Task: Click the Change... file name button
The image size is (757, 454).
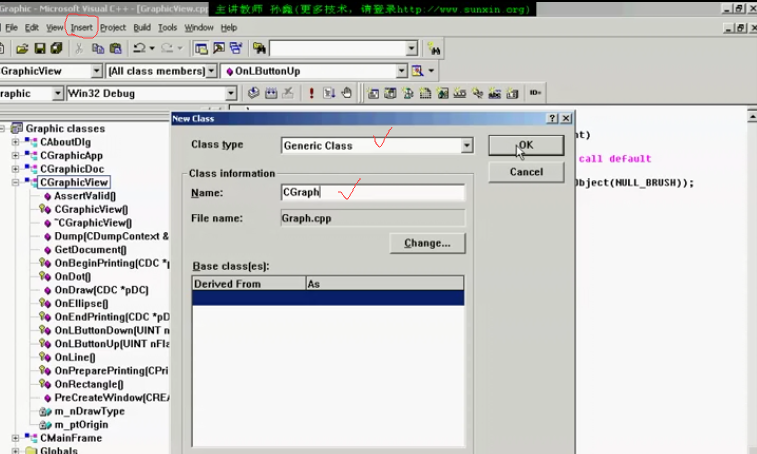Action: click(427, 243)
